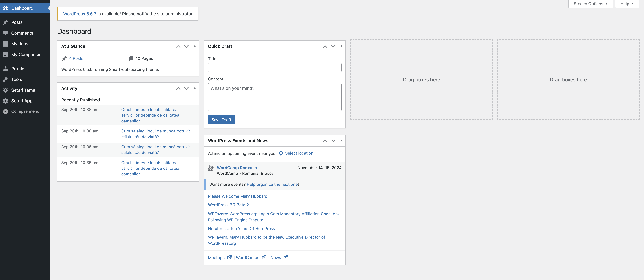Click the My Jobs document icon
644x280 pixels.
(x=5, y=44)
